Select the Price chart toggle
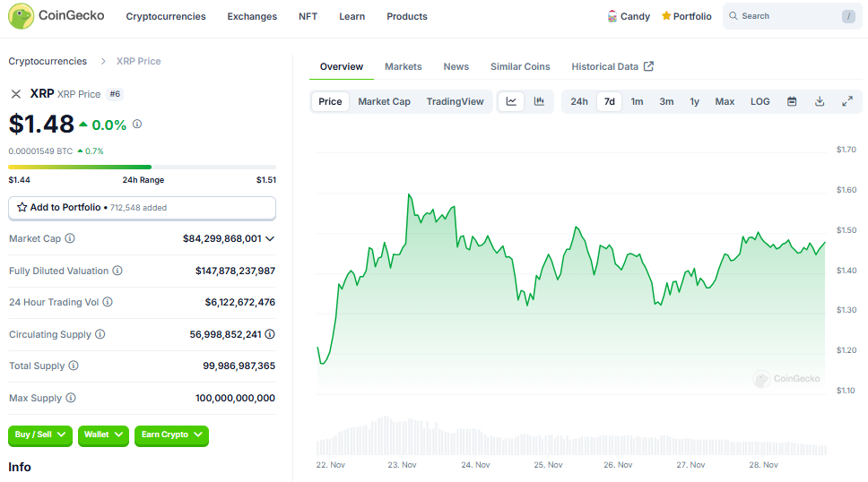Viewport: 868px width, 482px height. (330, 101)
